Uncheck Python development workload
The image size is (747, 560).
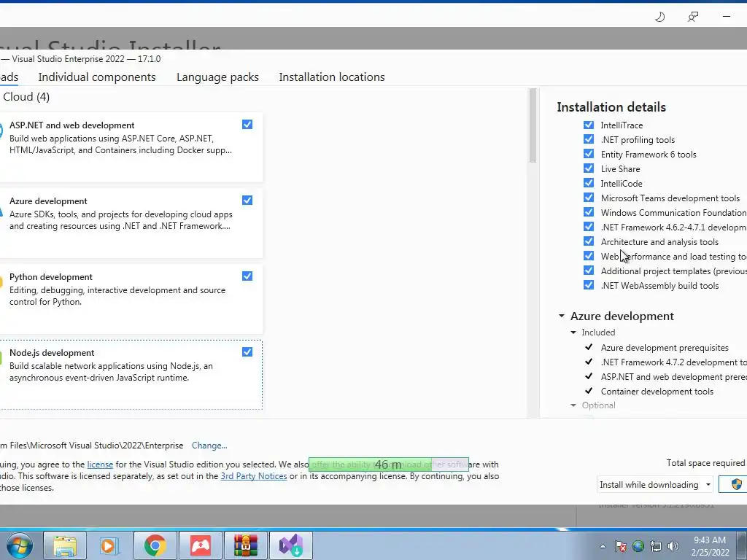(247, 276)
